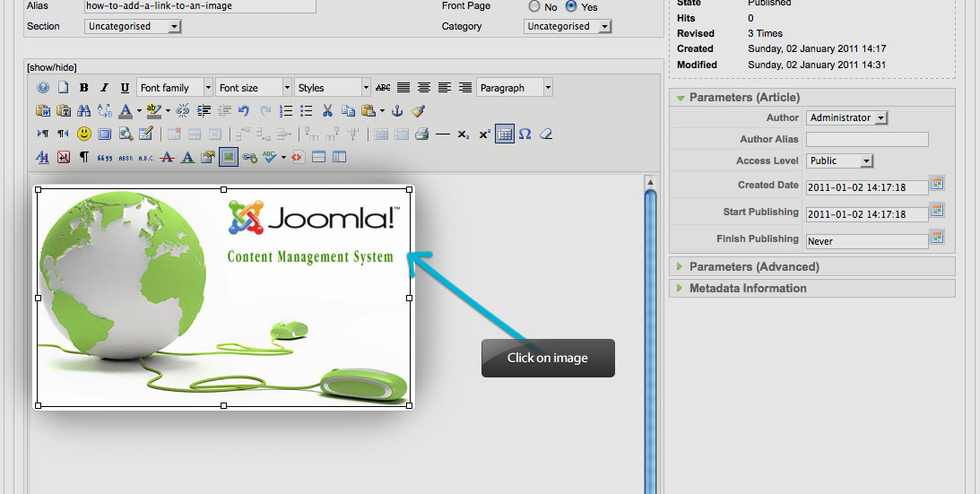Click the copy icon
The height and width of the screenshot is (494, 980).
coord(348,110)
